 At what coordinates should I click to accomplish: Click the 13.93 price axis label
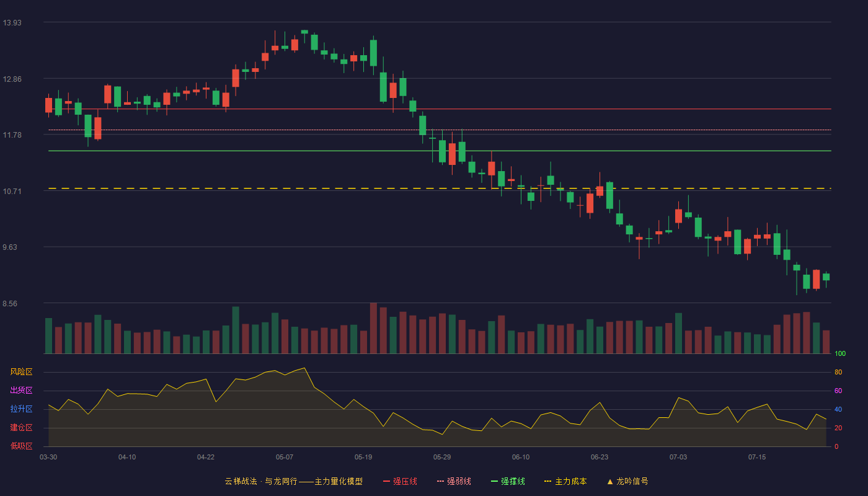[x=12, y=23]
